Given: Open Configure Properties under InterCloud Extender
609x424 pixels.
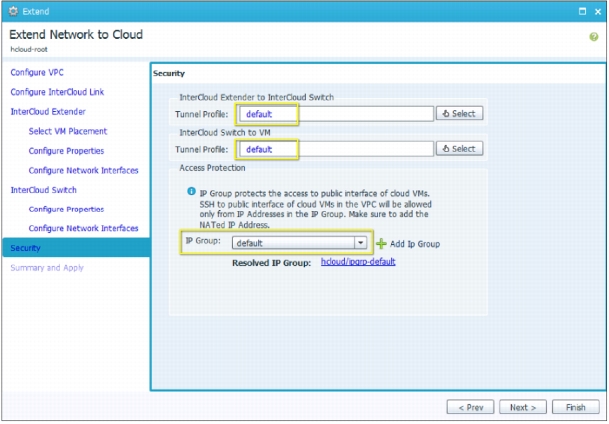Looking at the screenshot, I should 66,151.
